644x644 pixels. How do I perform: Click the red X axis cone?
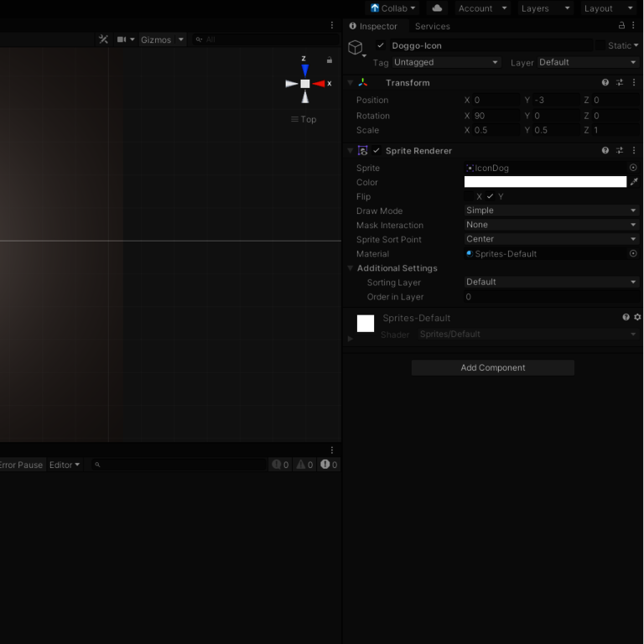319,84
